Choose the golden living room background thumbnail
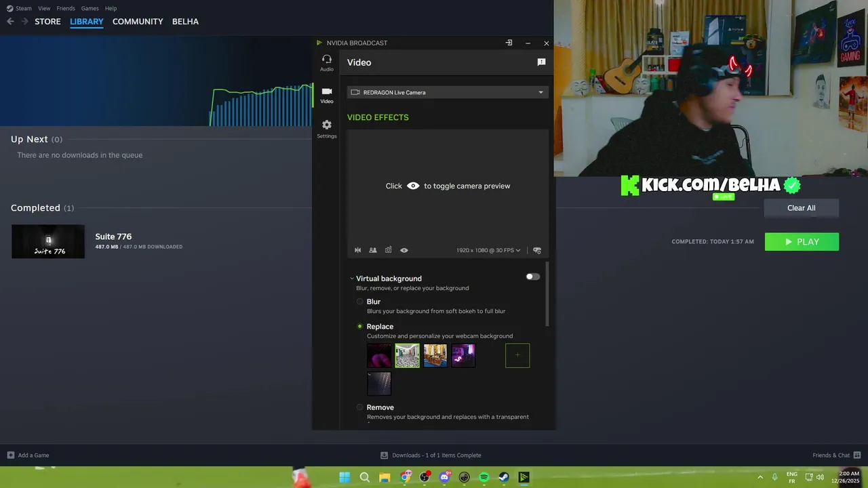The width and height of the screenshot is (868, 488). (x=435, y=355)
